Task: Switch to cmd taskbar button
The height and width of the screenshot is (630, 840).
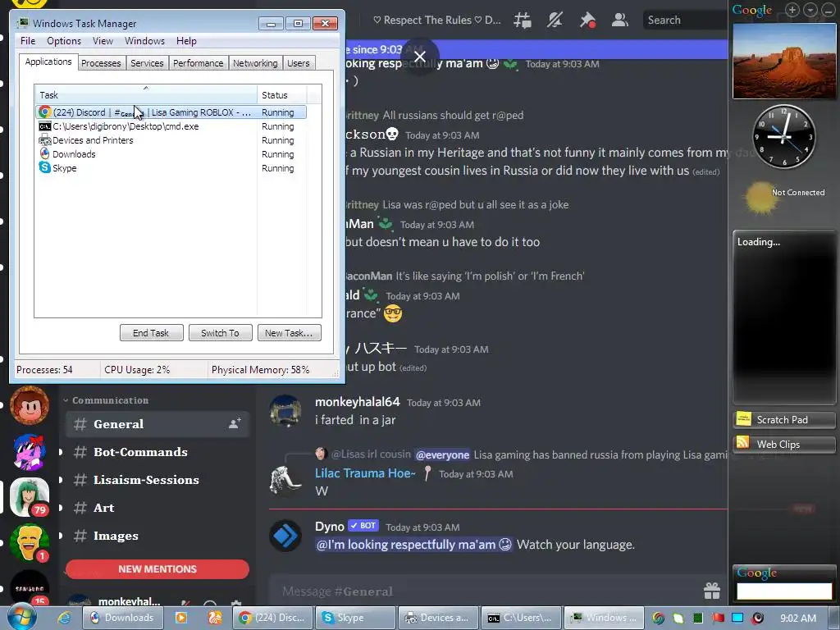Action: pos(521,618)
